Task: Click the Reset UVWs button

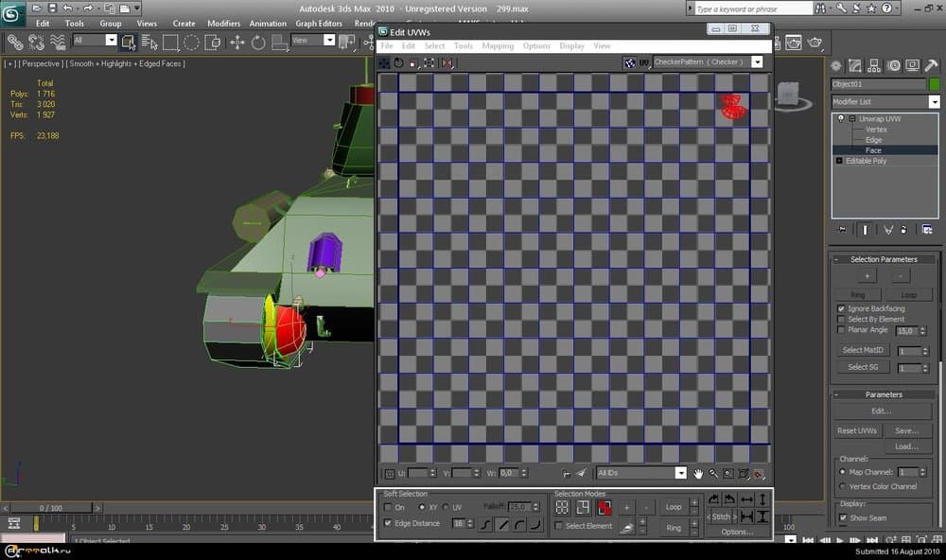Action: (x=857, y=430)
